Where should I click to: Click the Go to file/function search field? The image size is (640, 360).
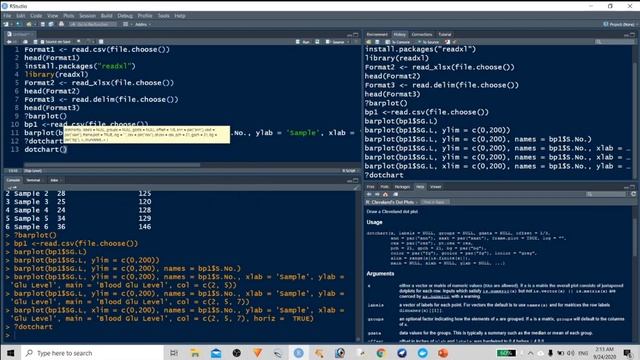93,24
